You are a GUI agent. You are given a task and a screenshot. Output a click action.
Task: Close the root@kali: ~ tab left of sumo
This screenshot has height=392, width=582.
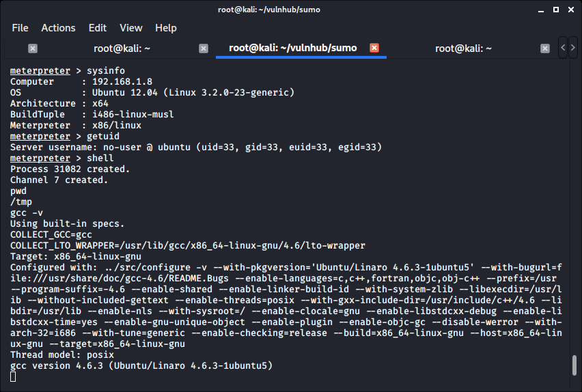[x=203, y=48]
